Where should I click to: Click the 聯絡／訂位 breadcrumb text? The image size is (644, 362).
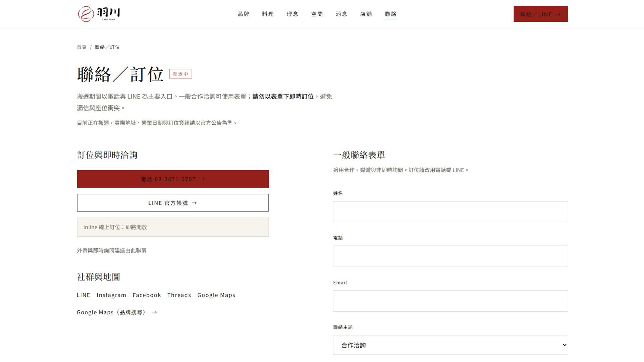[x=107, y=47]
